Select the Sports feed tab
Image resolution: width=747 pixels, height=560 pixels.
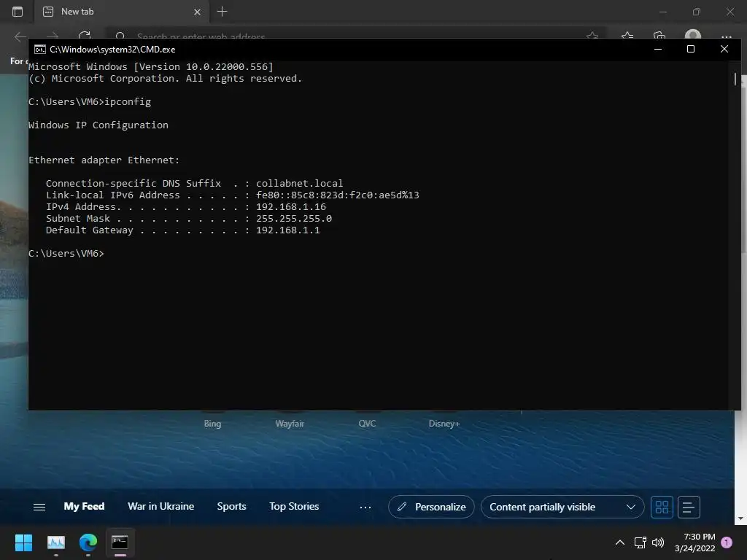point(231,507)
